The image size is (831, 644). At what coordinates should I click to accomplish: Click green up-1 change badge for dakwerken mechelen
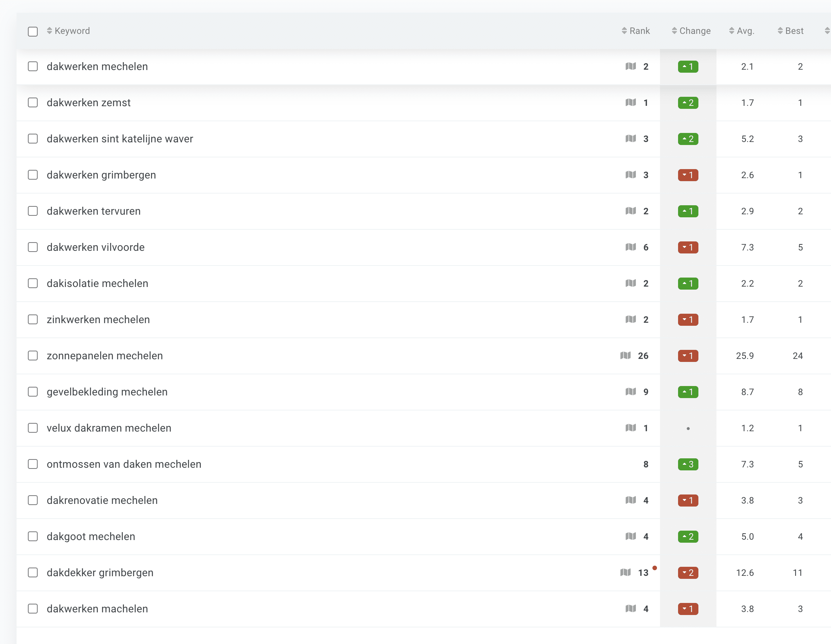coord(688,67)
